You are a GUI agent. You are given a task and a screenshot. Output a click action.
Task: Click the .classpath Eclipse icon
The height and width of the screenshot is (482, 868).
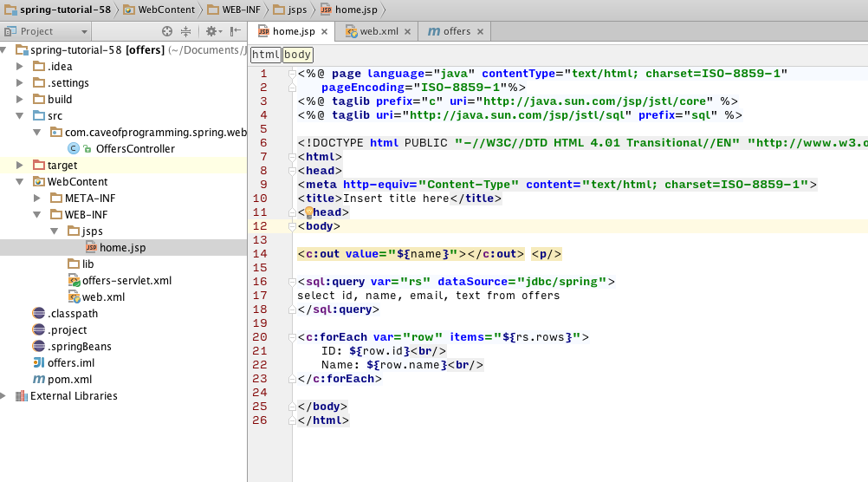(39, 314)
